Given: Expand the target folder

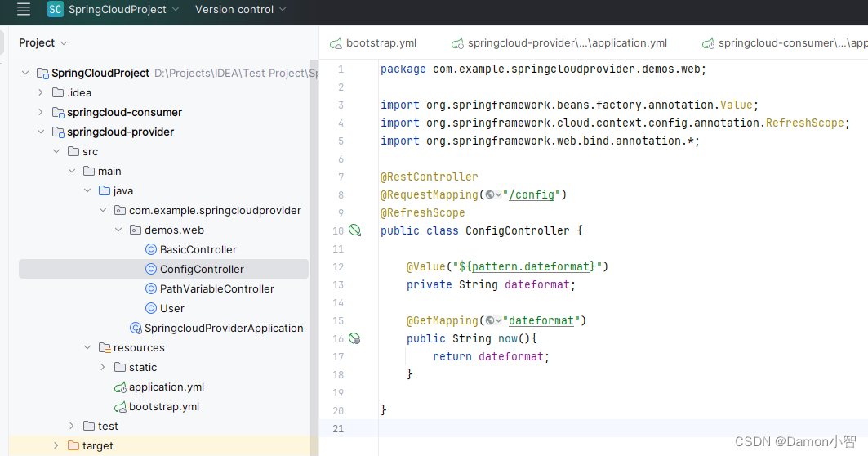Looking at the screenshot, I should (x=56, y=445).
